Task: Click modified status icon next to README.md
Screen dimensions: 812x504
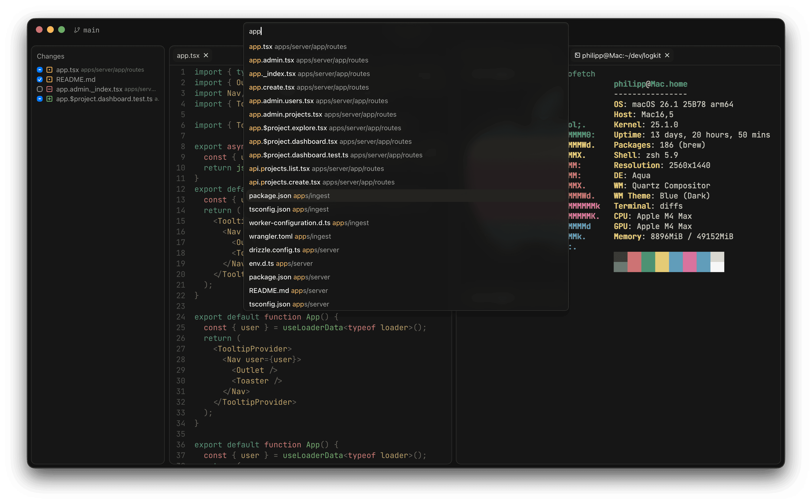Action: coord(49,79)
